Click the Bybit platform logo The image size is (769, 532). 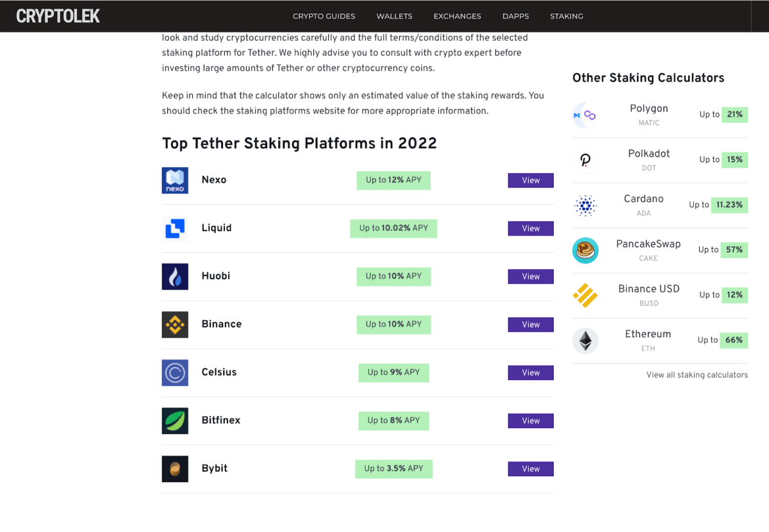[x=175, y=469]
